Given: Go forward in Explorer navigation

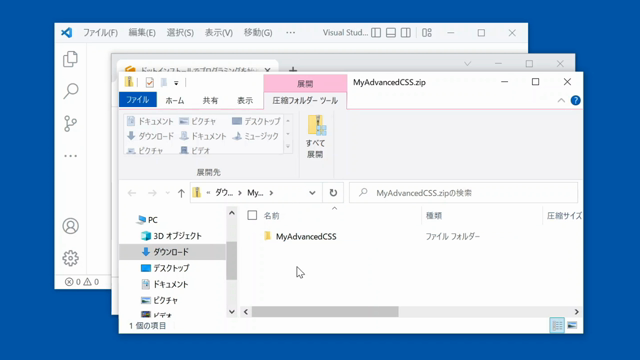Looking at the screenshot, I should pyautogui.click(x=152, y=193).
